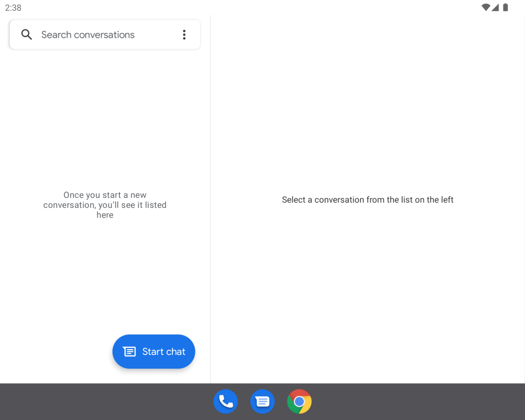Click the message icon inside Start chat
This screenshot has height=420, width=525.
pos(129,352)
